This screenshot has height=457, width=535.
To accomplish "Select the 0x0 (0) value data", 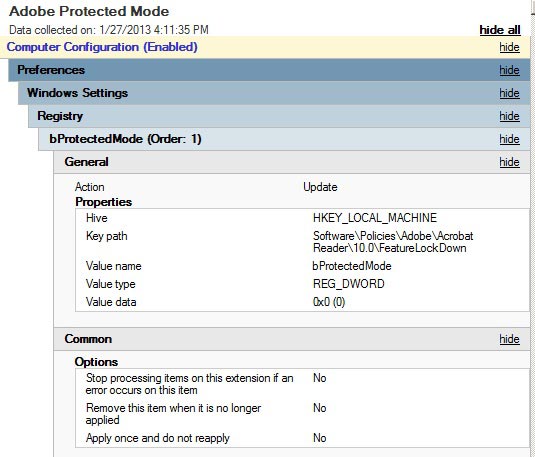I will (x=329, y=302).
